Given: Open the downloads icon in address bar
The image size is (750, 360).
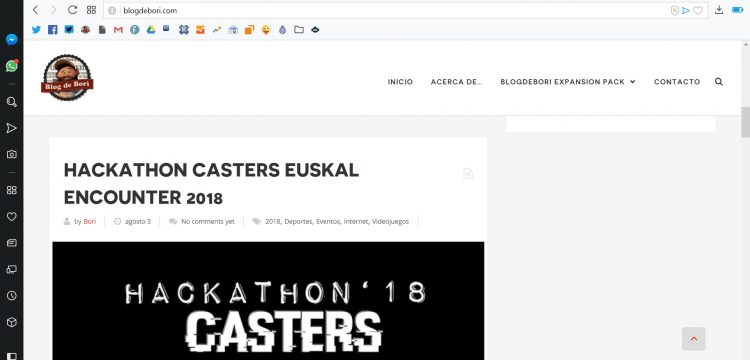Looking at the screenshot, I should (718, 10).
